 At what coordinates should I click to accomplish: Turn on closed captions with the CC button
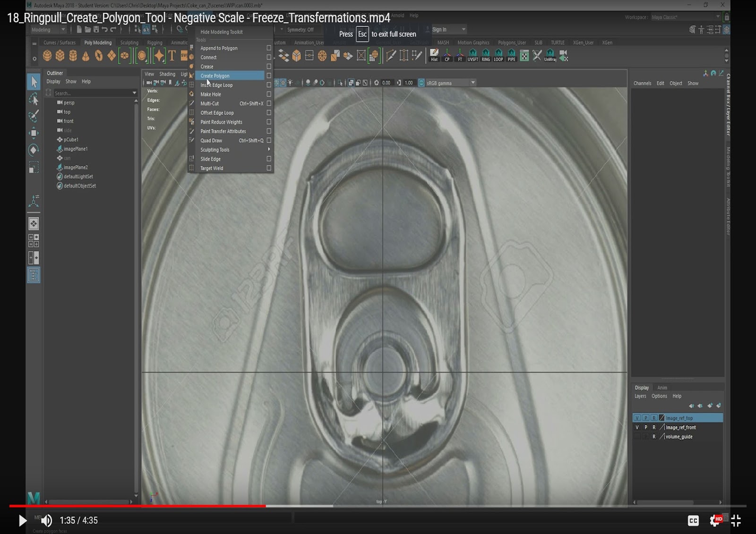[x=693, y=520]
